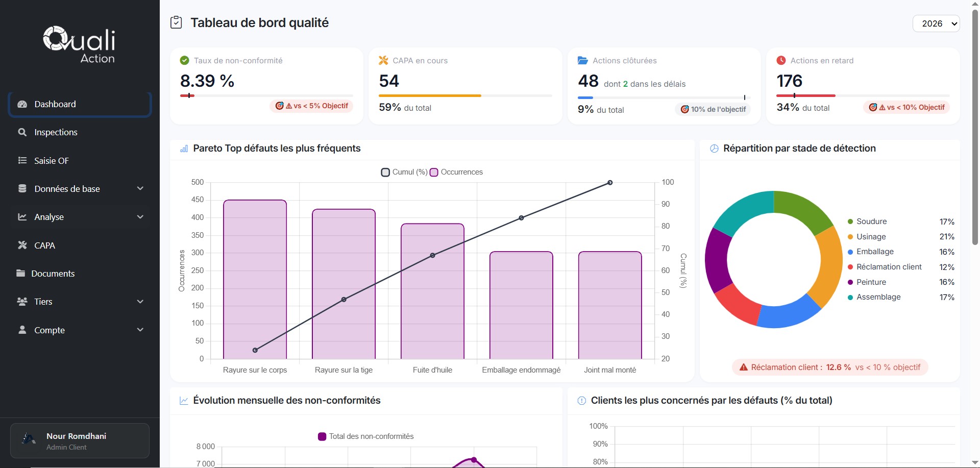Viewport: 980px width, 468px height.
Task: Toggle the Cumul (%) legend series
Action: [404, 172]
